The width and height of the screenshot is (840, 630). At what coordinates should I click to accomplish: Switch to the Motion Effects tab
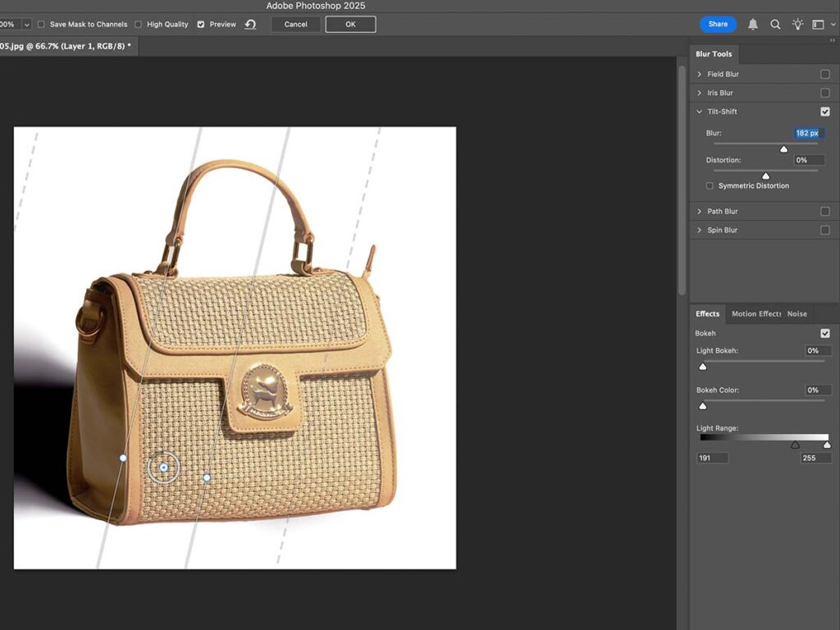[756, 314]
